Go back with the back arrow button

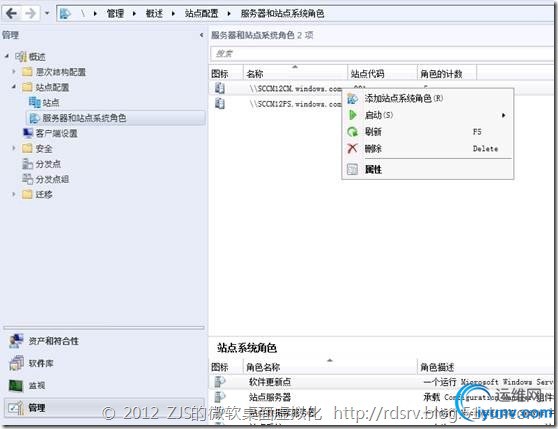(11, 13)
